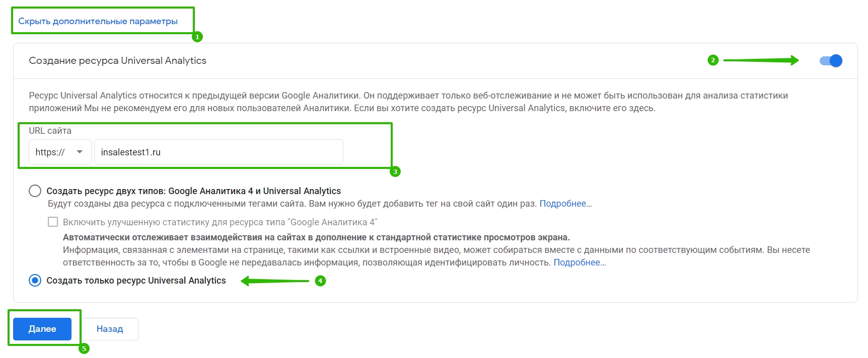868x358 pixels.
Task: Click the "Назад" button
Action: (x=110, y=329)
